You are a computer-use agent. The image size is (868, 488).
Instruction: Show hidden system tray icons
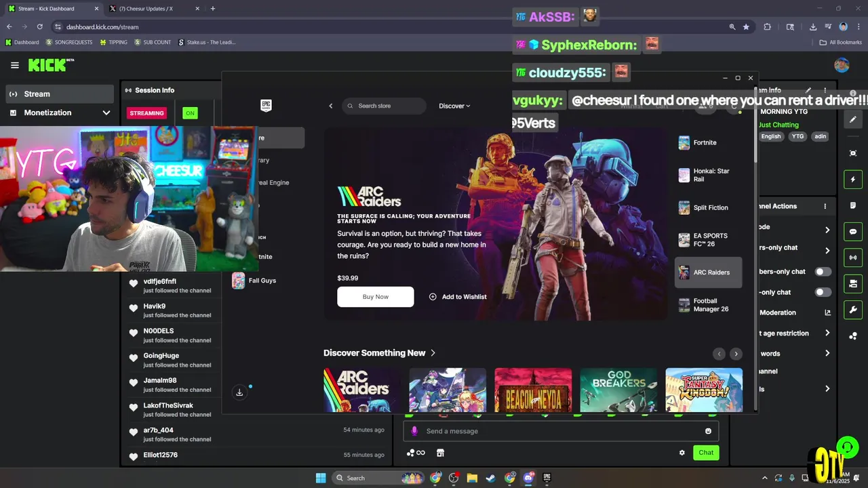[x=765, y=478]
